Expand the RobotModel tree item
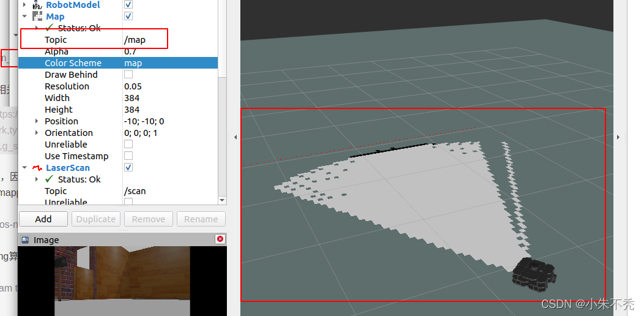The image size is (644, 316). [x=24, y=4]
